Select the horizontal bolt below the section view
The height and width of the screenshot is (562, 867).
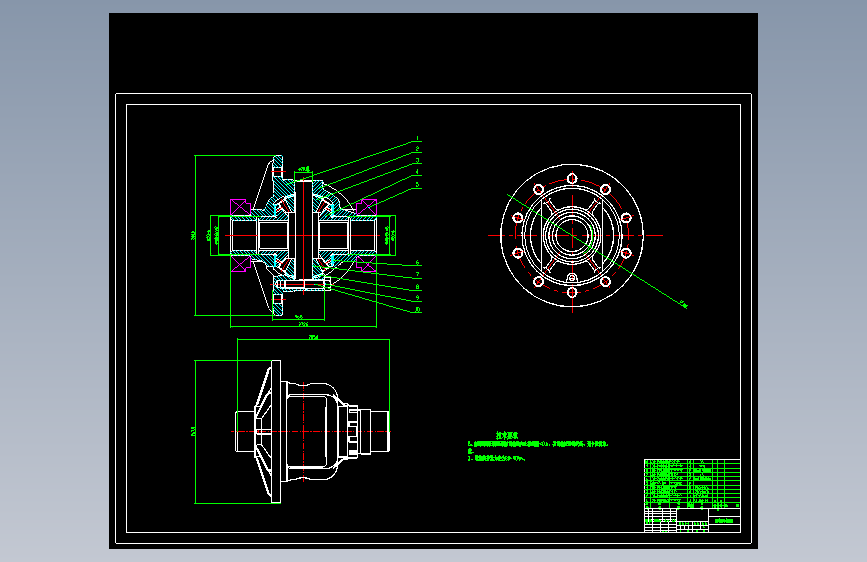click(303, 284)
